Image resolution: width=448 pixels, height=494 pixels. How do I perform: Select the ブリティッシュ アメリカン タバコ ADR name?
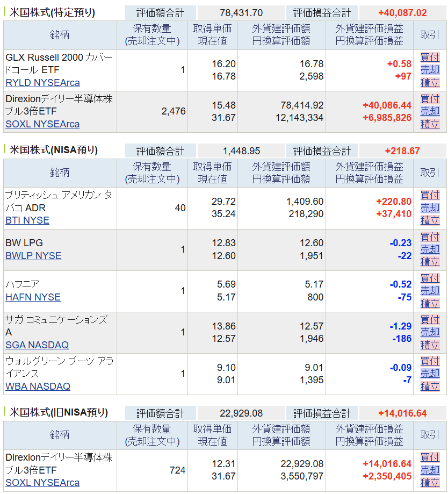click(59, 202)
